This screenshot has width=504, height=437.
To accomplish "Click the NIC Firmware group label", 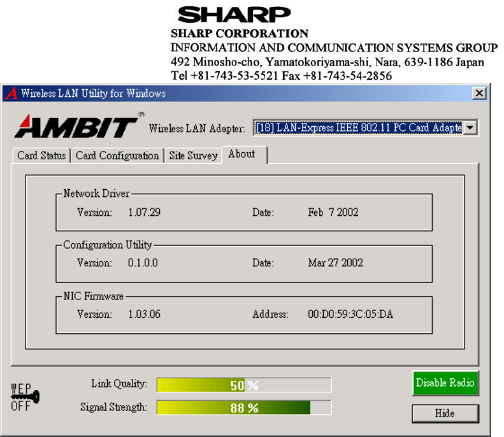I will tap(93, 296).
